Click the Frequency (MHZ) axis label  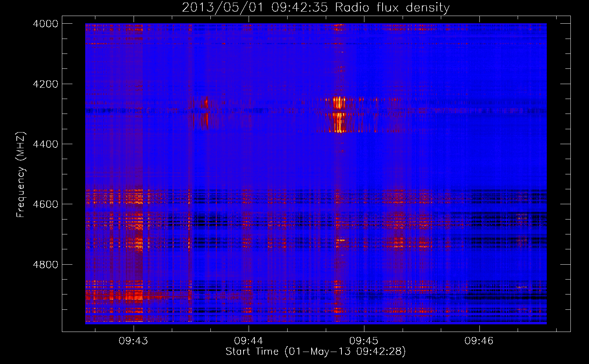(21, 175)
